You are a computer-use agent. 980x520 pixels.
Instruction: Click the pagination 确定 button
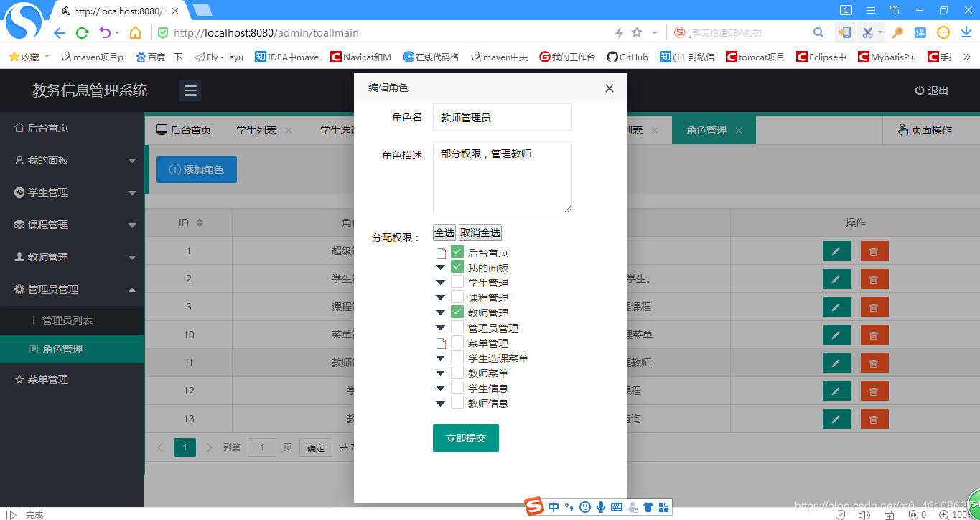[x=316, y=447]
